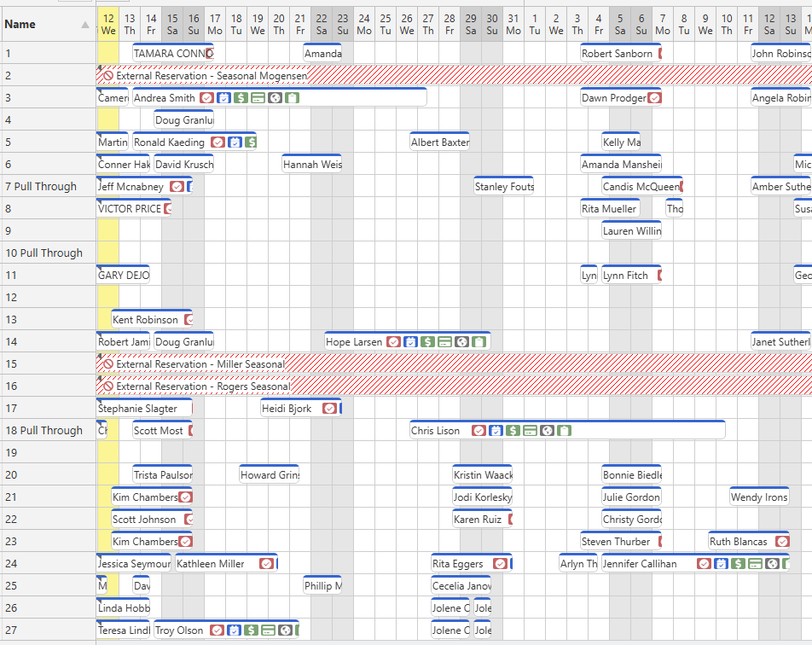Click credit card icon on Jennifer Callihan reservation
This screenshot has height=645, width=812.
coord(755,564)
